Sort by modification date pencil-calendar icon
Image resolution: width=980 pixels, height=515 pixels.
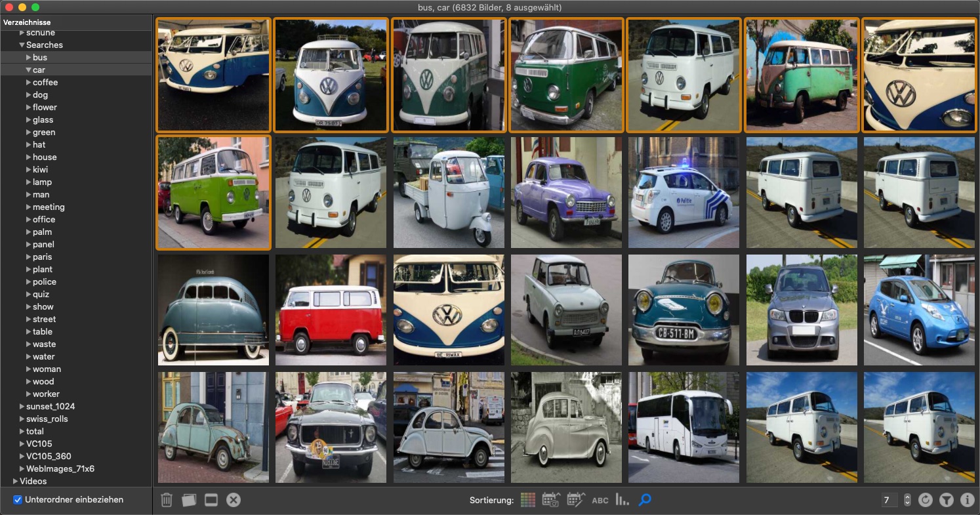click(x=576, y=500)
